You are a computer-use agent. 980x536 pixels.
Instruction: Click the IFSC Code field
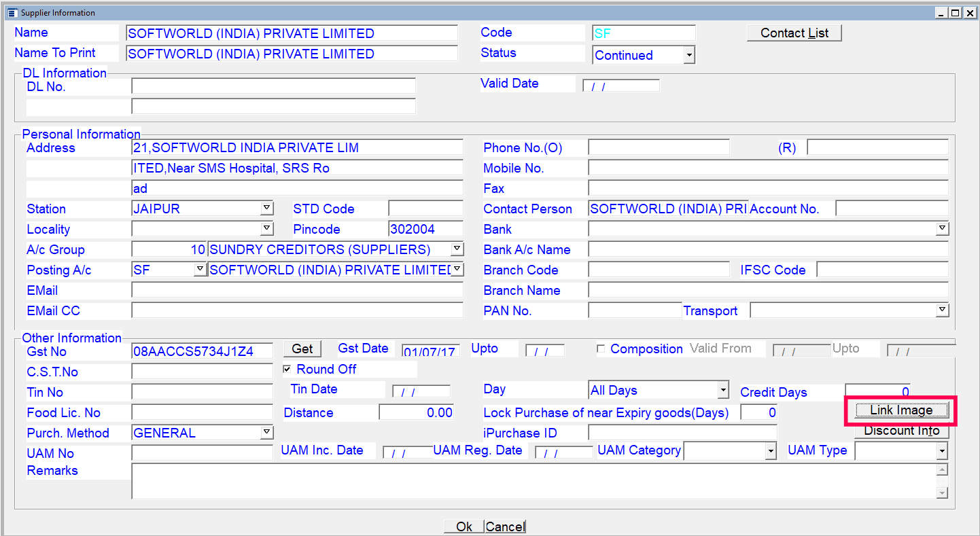(x=882, y=270)
